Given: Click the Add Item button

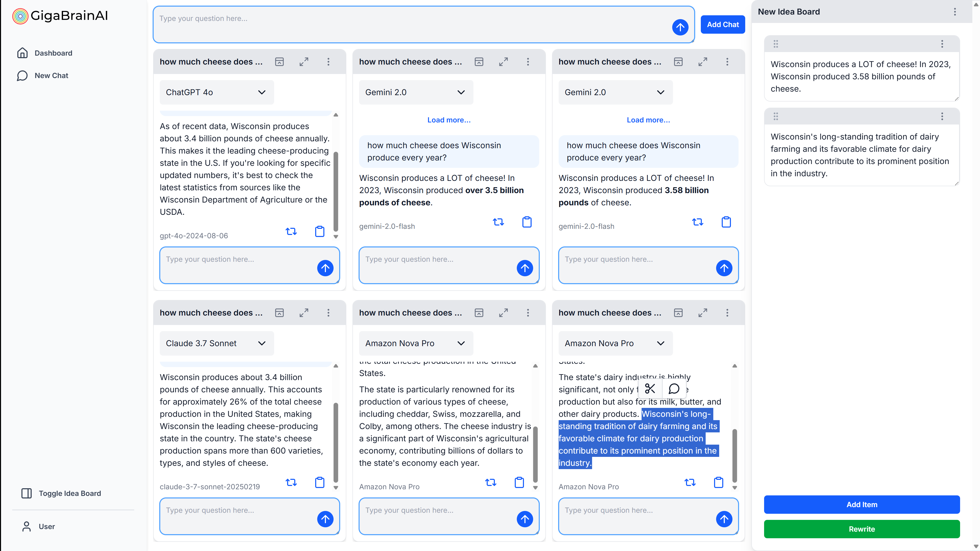Looking at the screenshot, I should (x=862, y=505).
